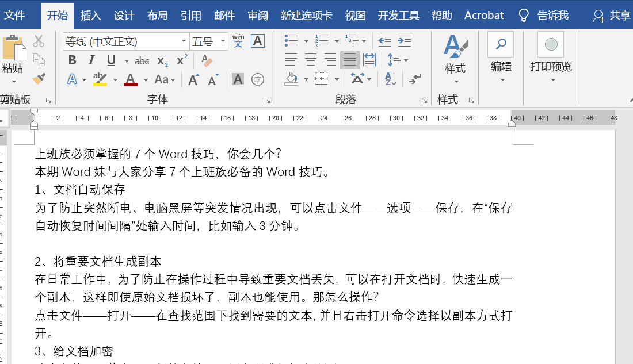The width and height of the screenshot is (633, 364).
Task: Switch to the 布局 tab
Action: click(158, 16)
